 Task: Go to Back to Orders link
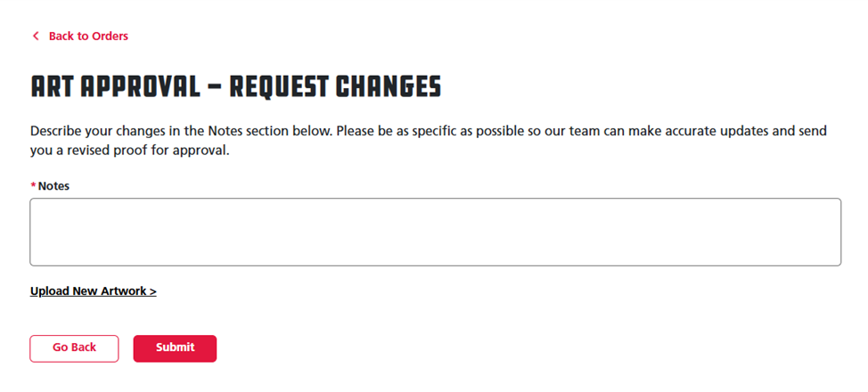click(87, 37)
